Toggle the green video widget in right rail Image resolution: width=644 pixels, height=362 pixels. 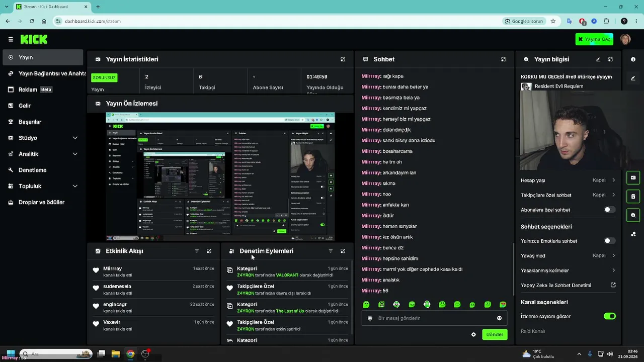[633, 177]
